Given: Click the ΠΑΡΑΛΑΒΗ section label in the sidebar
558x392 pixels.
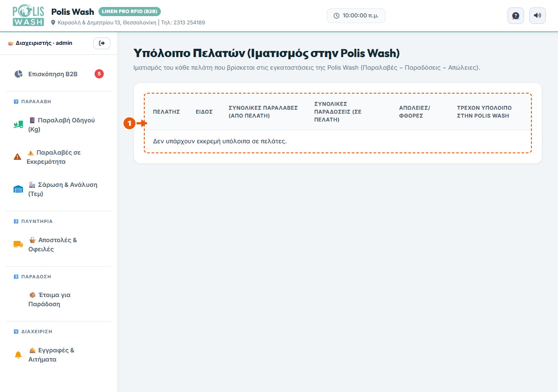Looking at the screenshot, I should (36, 101).
